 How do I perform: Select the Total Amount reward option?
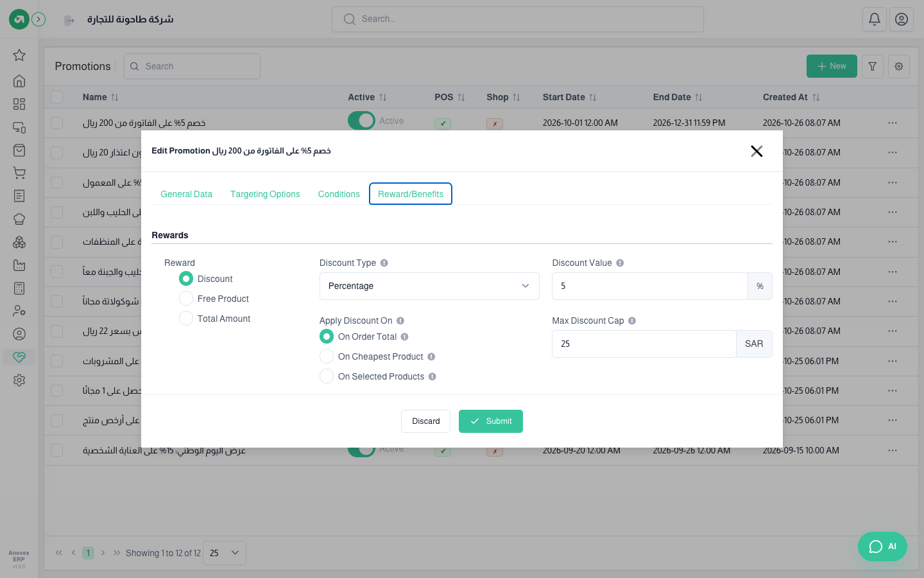186,319
